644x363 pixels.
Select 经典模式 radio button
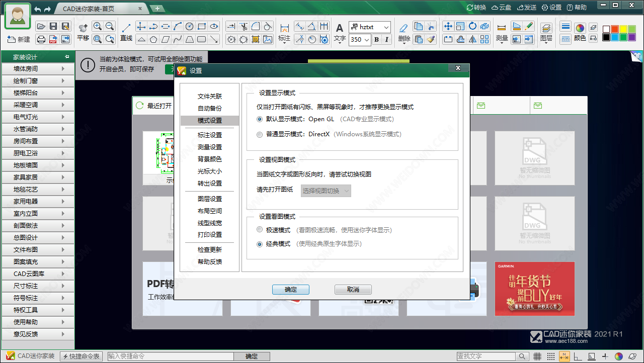pos(260,244)
